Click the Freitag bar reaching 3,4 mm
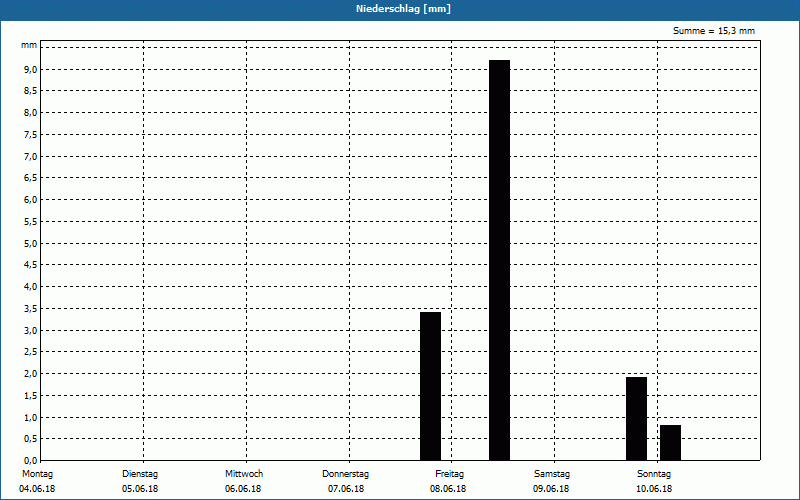800x500 pixels. pyautogui.click(x=430, y=386)
